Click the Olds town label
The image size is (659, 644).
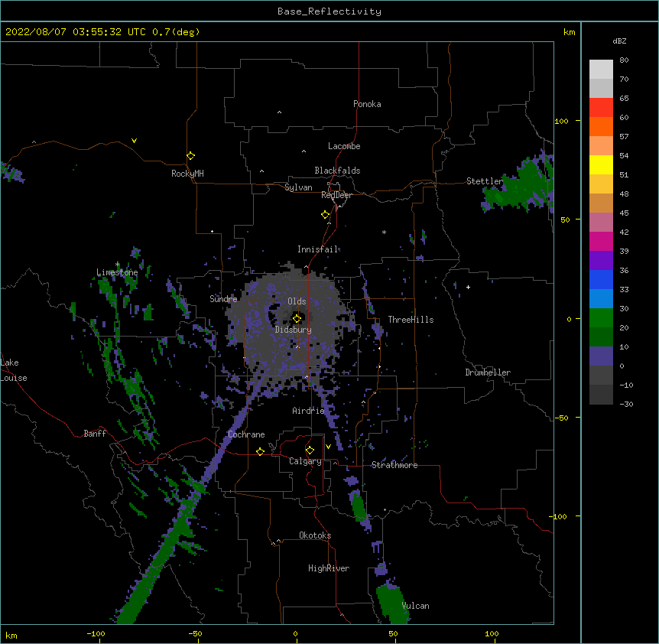coord(297,301)
